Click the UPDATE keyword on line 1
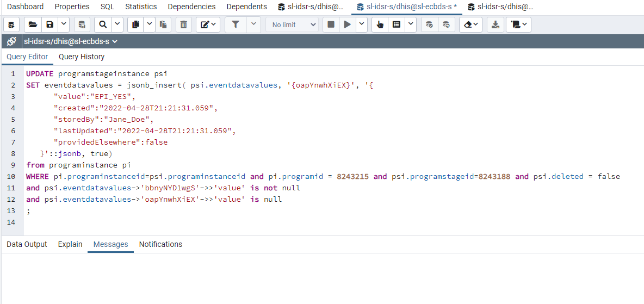 [40, 74]
